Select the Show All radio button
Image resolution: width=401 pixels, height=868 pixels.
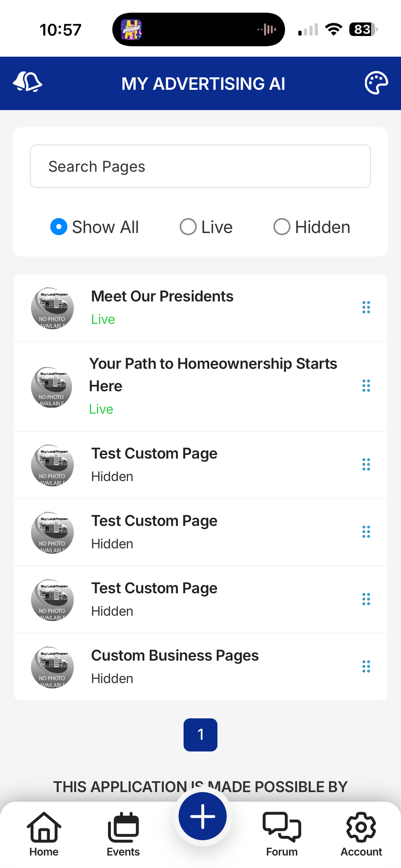(59, 227)
